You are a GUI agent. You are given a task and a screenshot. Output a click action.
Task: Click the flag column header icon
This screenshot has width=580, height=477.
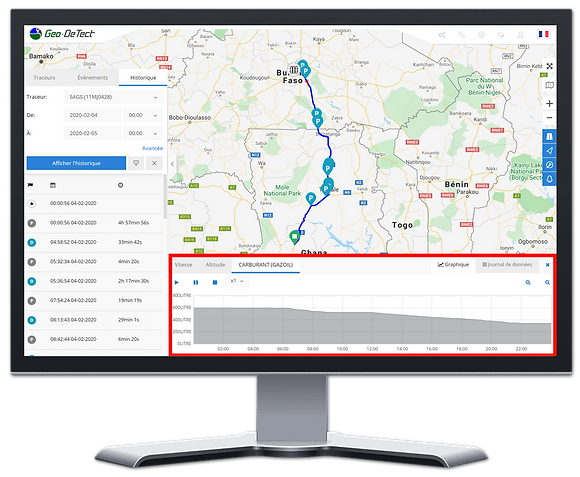click(30, 185)
